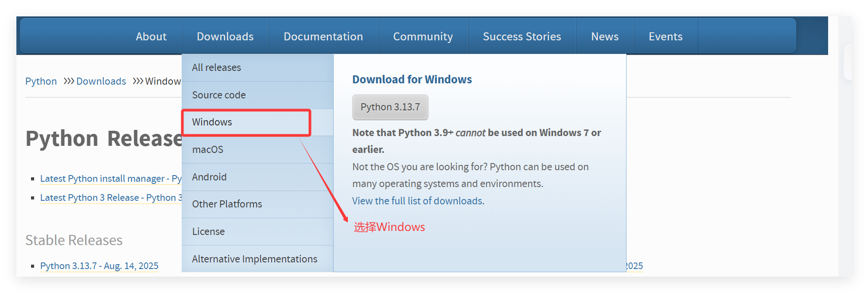
Task: Open the Events navigation menu
Action: coord(665,36)
